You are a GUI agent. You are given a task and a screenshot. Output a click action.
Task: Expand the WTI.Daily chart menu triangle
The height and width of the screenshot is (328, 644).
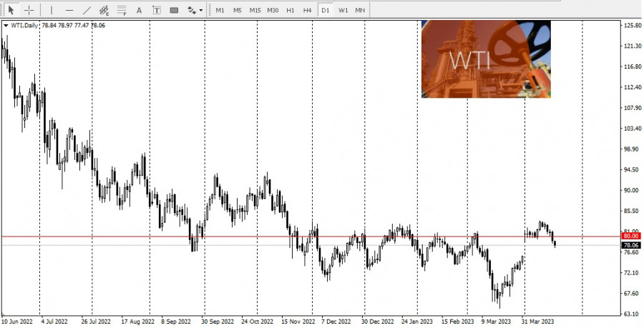point(6,26)
